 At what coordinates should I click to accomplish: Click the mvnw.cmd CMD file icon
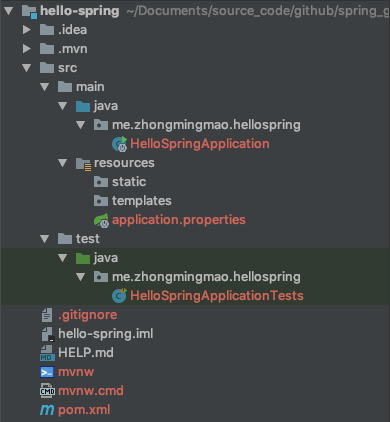coord(47,391)
